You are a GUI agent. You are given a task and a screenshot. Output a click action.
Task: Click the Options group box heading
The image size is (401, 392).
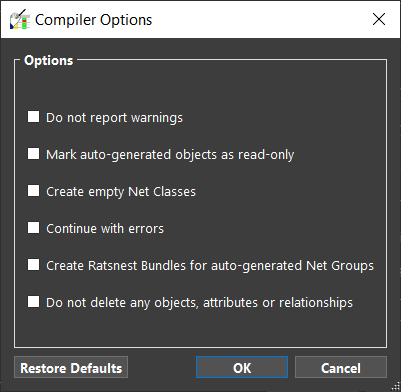(x=49, y=60)
